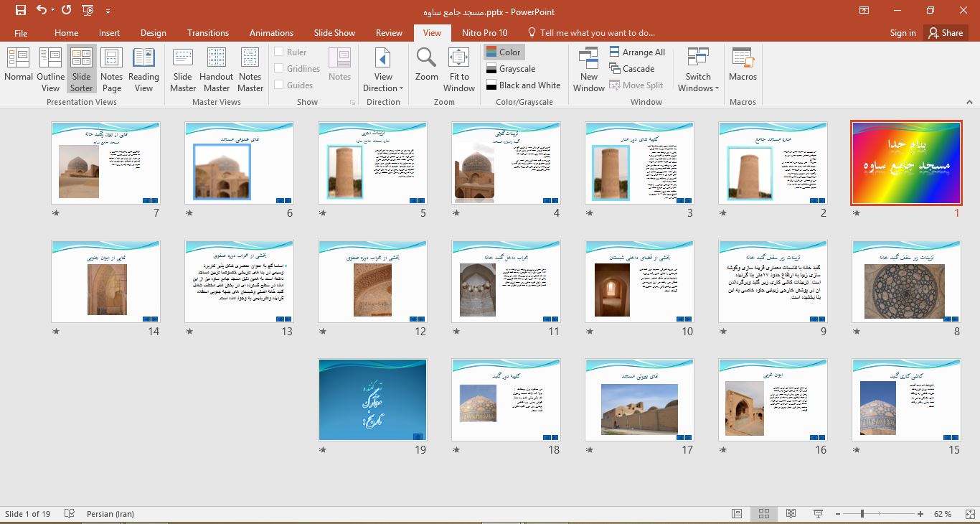Screen dimensions: 980x524
Task: Open Notes Page view
Action: click(x=111, y=70)
